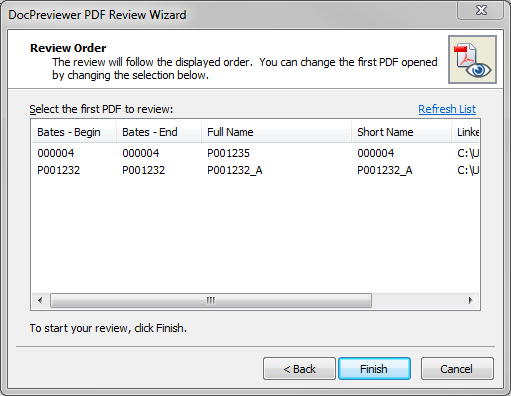Click the Short Name column header
This screenshot has width=511, height=396.
[x=401, y=132]
